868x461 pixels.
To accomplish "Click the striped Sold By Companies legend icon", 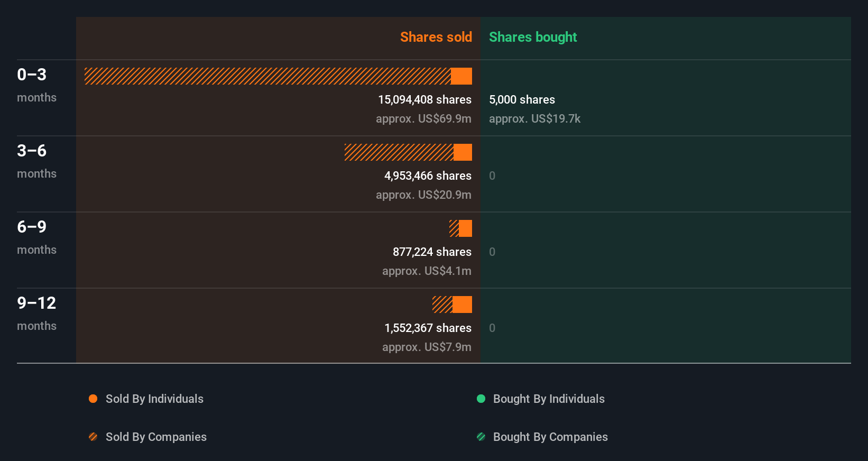I will [x=93, y=437].
